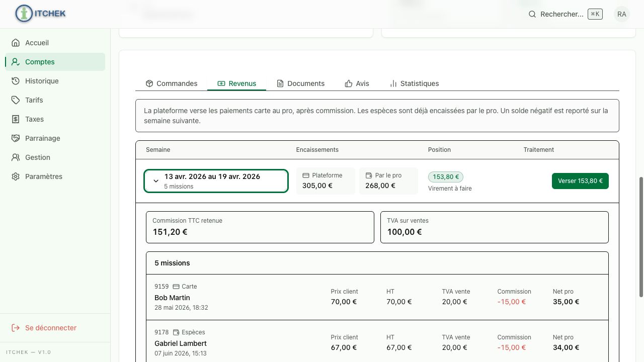Image resolution: width=644 pixels, height=362 pixels.
Task: Click Commission TTC retenue 151,20 €
Action: tap(260, 227)
